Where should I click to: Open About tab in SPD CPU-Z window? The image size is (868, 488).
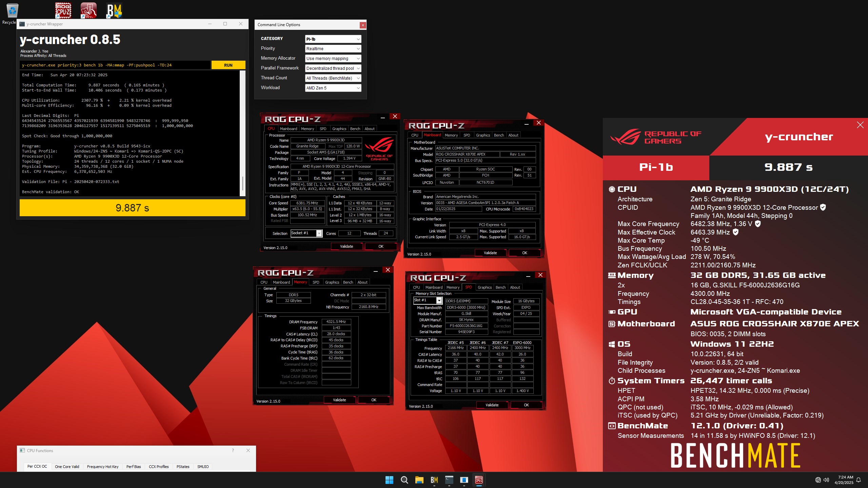pos(515,287)
